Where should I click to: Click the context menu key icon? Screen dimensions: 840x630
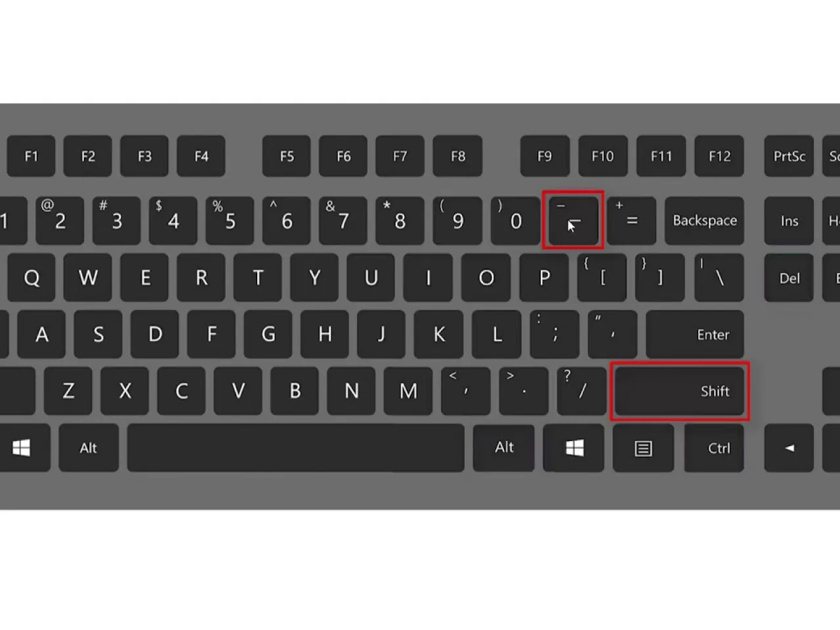pos(643,448)
